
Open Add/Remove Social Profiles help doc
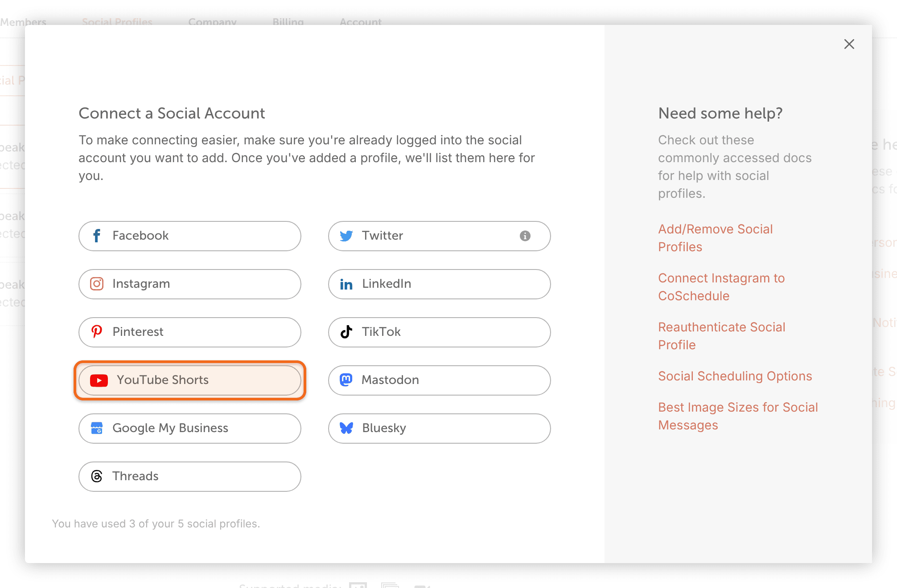point(716,238)
